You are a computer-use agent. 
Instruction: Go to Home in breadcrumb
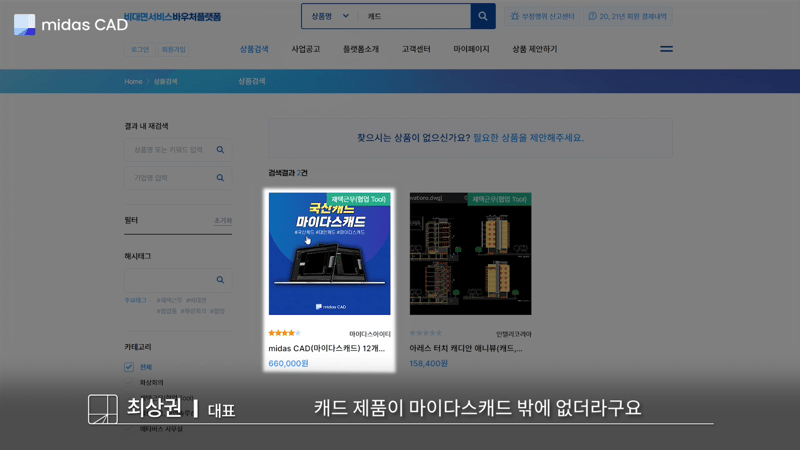click(x=133, y=82)
